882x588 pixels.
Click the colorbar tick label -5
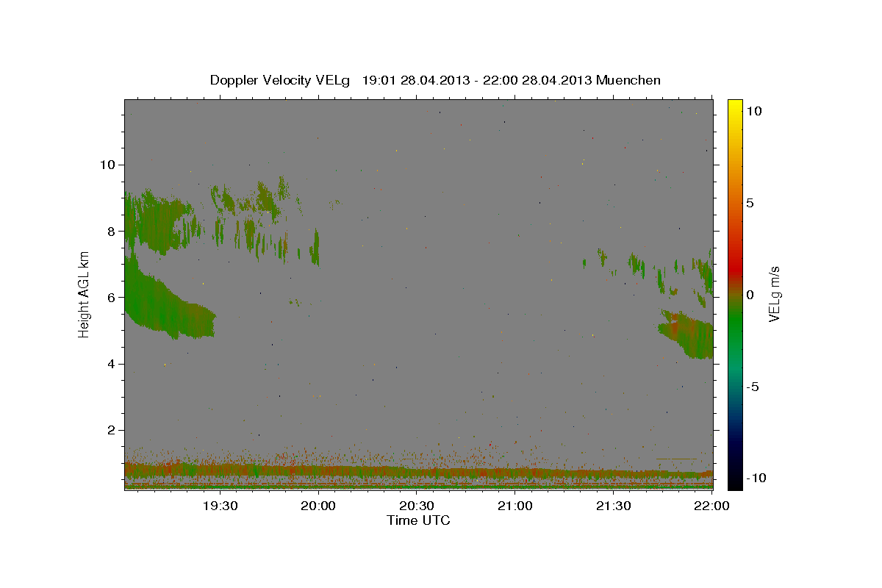click(753, 387)
